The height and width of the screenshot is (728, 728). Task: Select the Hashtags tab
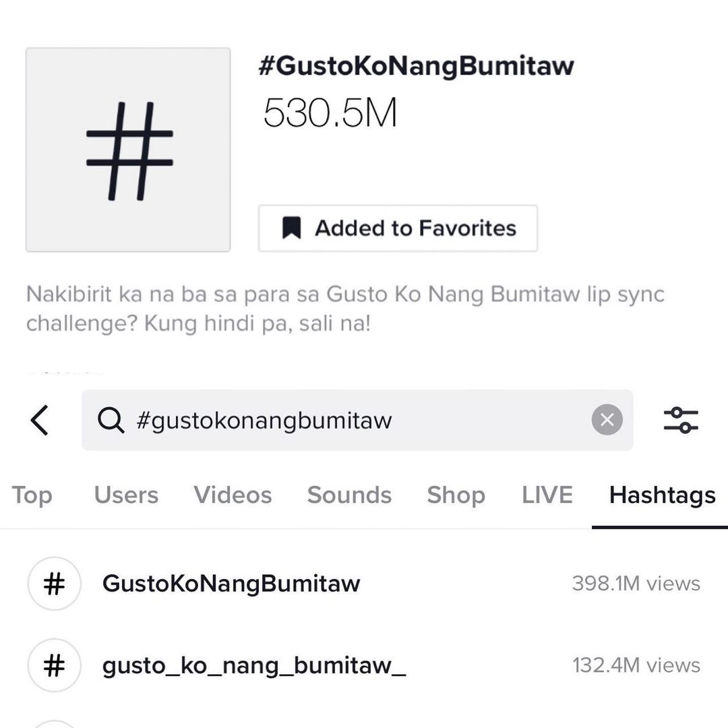[662, 495]
